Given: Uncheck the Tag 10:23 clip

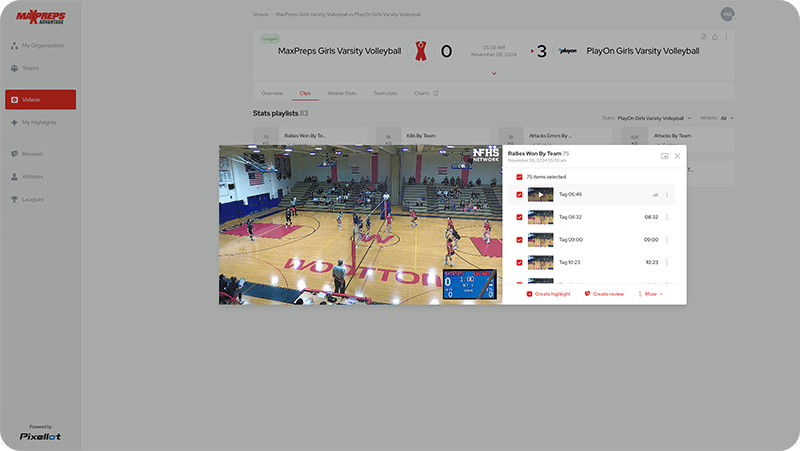Looking at the screenshot, I should pos(519,262).
